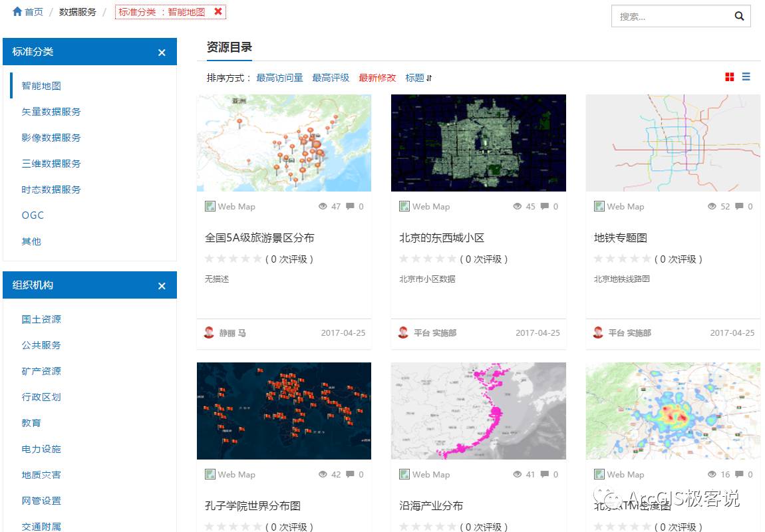Open 全国5A级旅游景区分布 map thumbnail
The image size is (765, 532).
(284, 143)
